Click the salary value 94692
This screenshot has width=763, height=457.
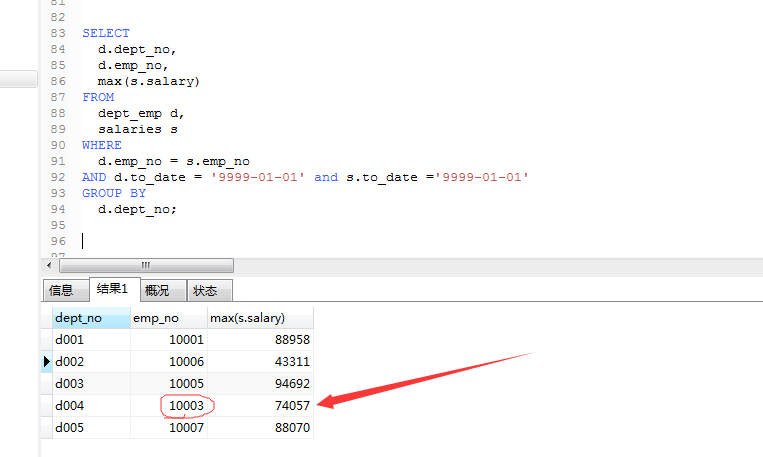(x=260, y=384)
